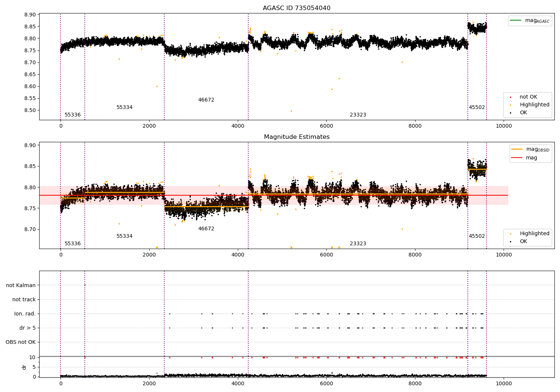This screenshot has width=560, height=392.
Task: Click y-tick 8.65 in AGASC ID plot
Action: pos(30,75)
